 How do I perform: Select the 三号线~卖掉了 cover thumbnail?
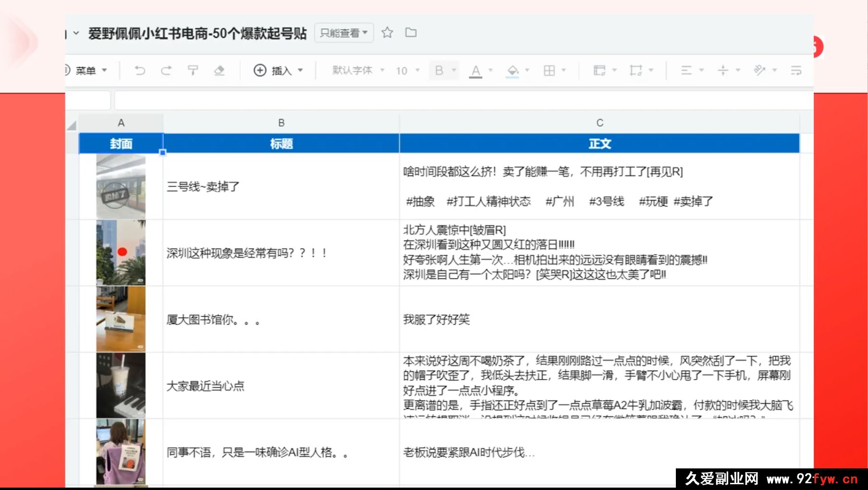pos(121,186)
